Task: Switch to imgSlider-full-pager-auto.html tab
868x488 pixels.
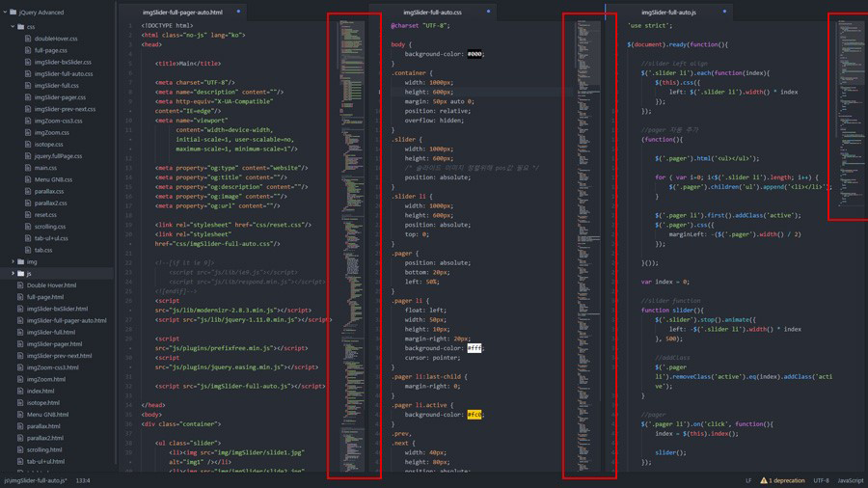Action: [x=182, y=12]
